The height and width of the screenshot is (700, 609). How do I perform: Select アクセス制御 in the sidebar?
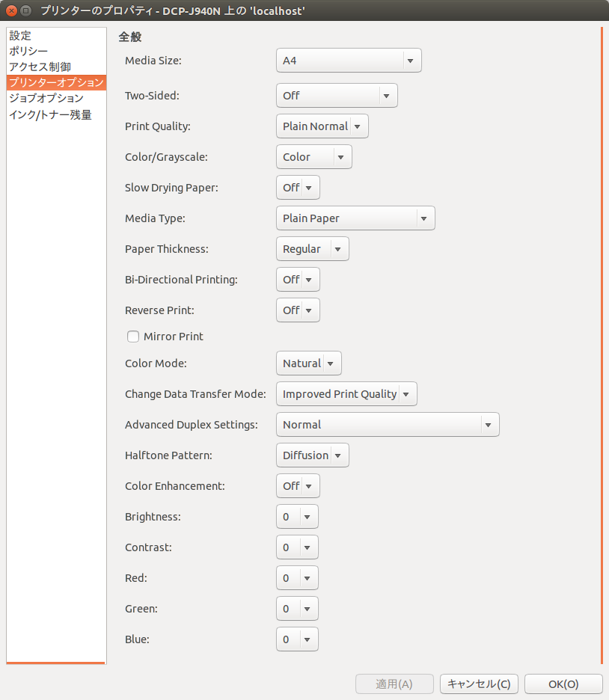[56, 67]
